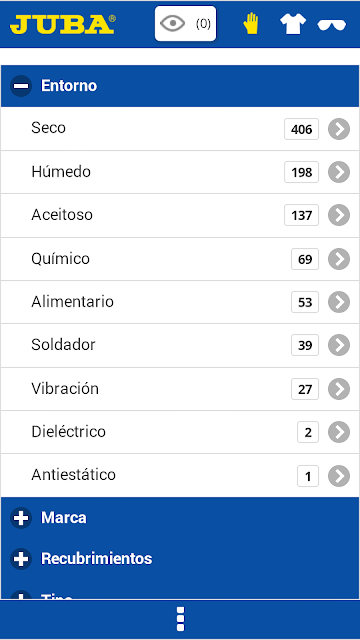This screenshot has width=360, height=640.
Task: Click the arrow icon next to Antiestático
Action: click(x=339, y=476)
